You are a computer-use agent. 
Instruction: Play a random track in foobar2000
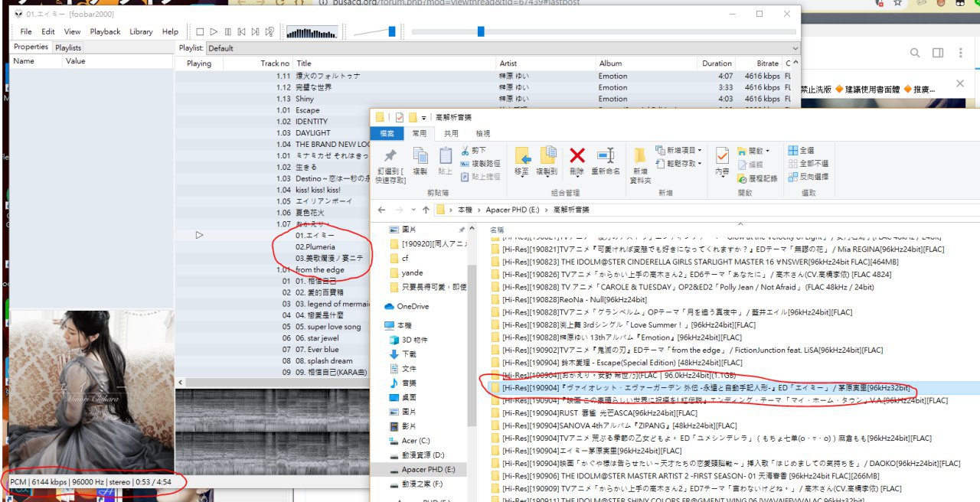[269, 32]
